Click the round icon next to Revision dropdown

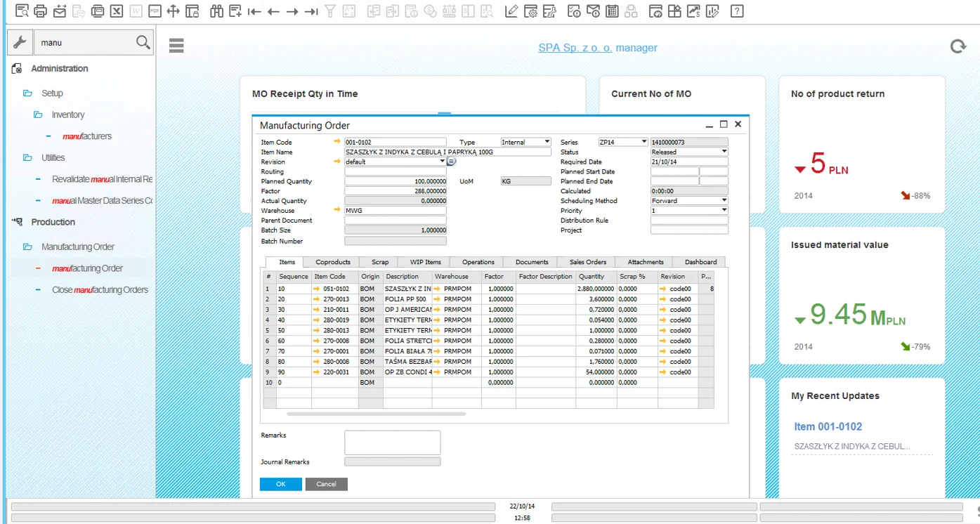click(x=452, y=162)
